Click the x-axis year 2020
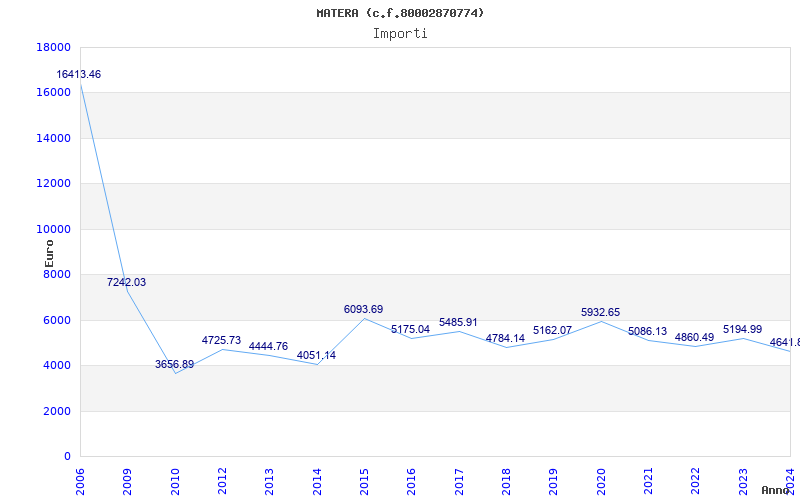 (x=601, y=482)
